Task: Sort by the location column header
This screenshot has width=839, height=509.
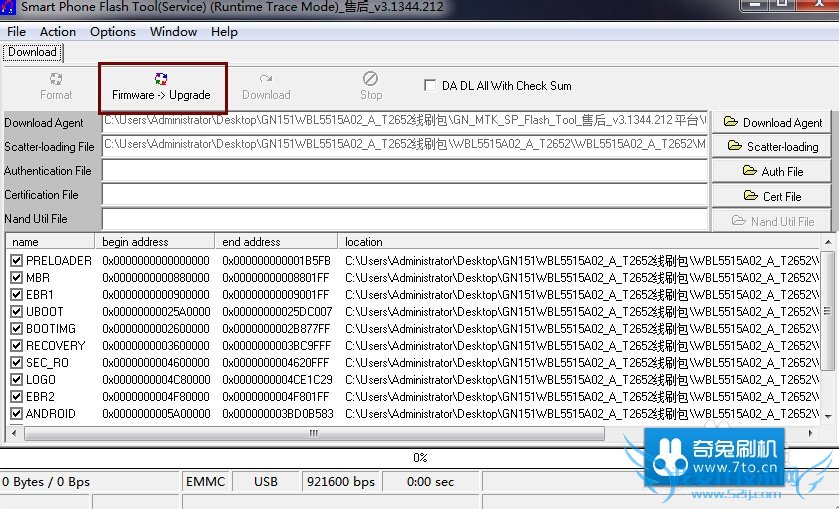Action: (579, 242)
